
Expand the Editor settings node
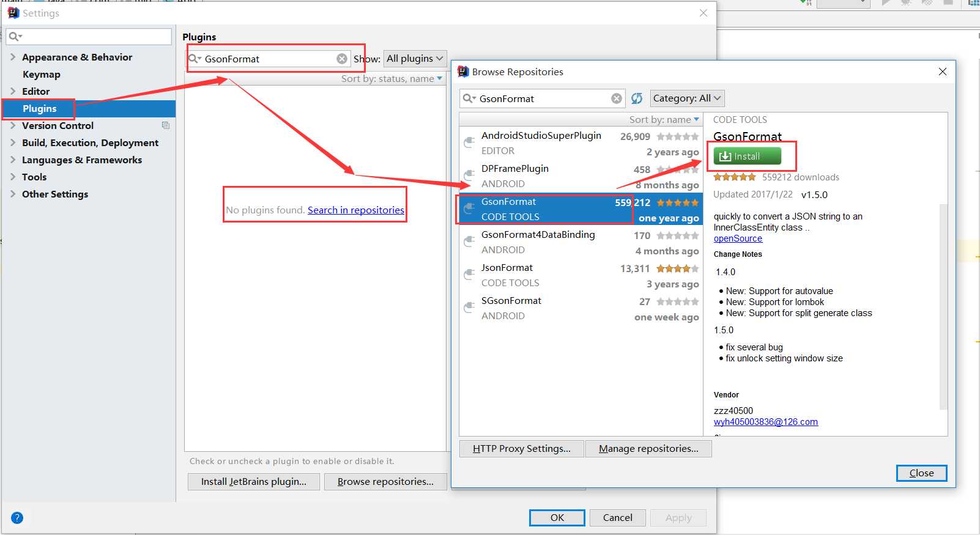[x=13, y=91]
